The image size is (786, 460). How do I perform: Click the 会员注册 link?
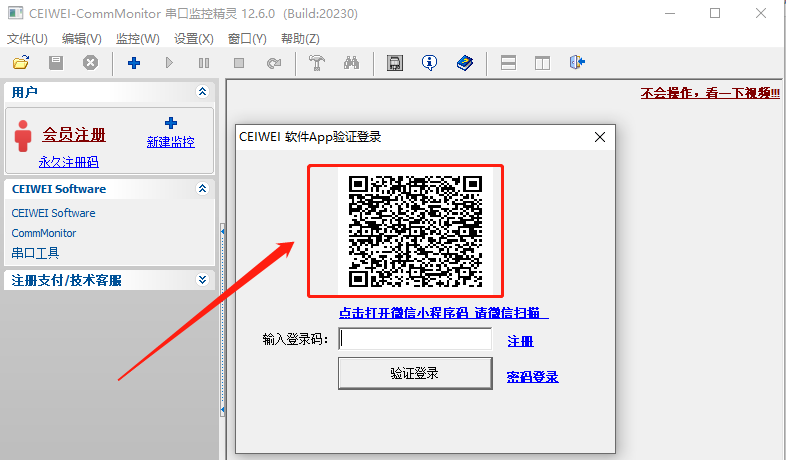coord(74,134)
